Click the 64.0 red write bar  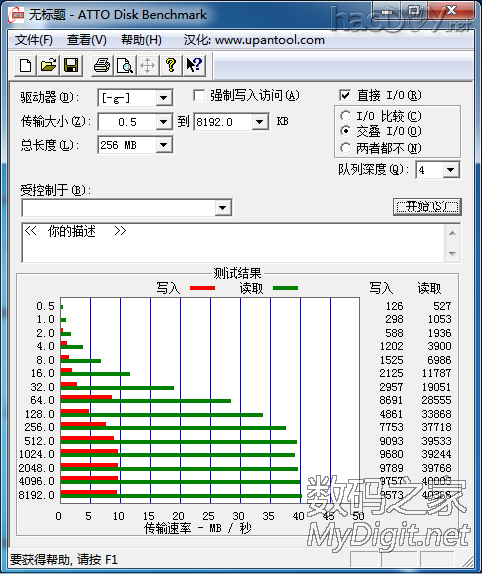coord(86,397)
